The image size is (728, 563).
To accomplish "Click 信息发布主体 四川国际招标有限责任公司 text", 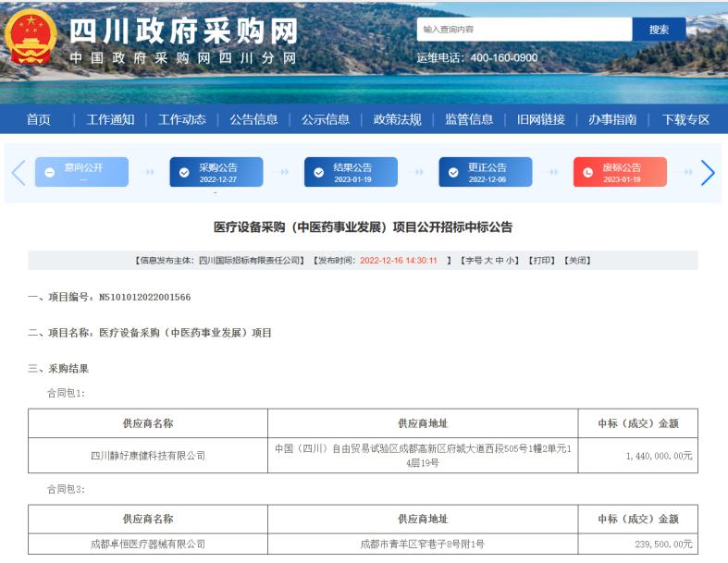I will [219, 261].
